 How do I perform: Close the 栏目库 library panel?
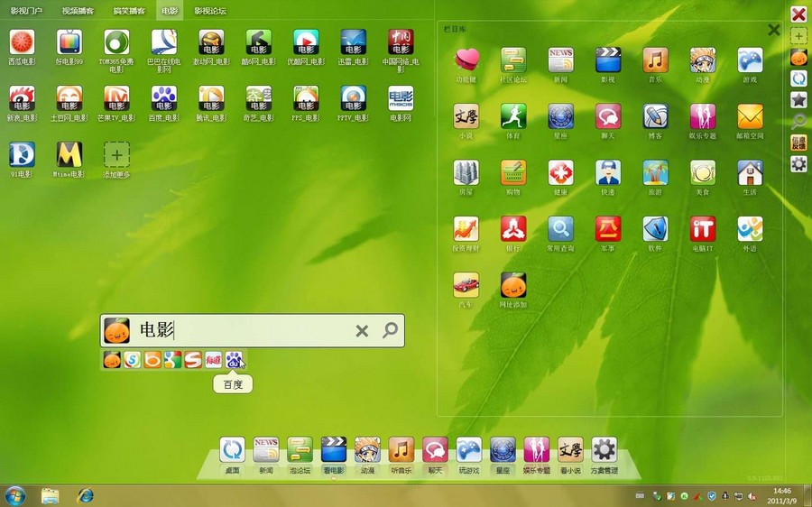tap(774, 30)
